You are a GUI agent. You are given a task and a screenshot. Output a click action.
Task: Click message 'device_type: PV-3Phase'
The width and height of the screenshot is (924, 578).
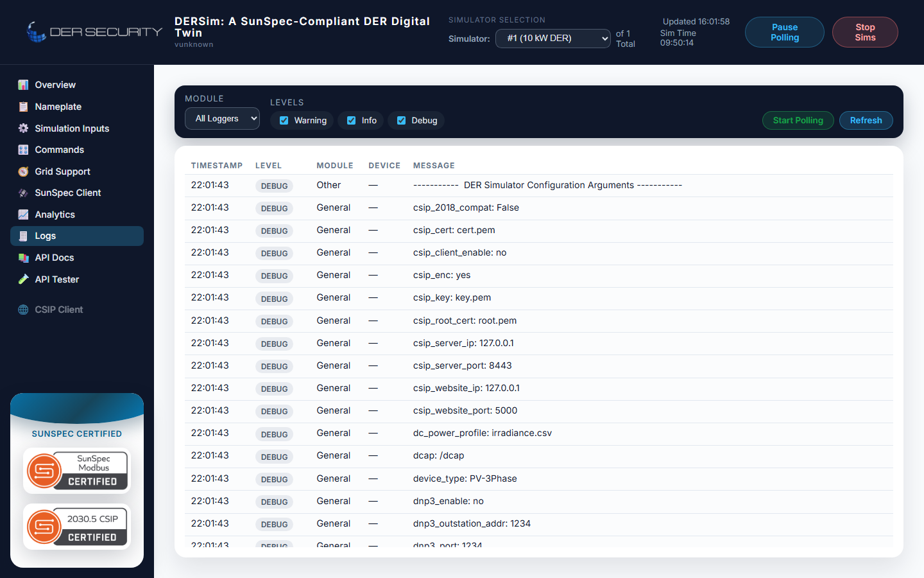click(x=465, y=478)
